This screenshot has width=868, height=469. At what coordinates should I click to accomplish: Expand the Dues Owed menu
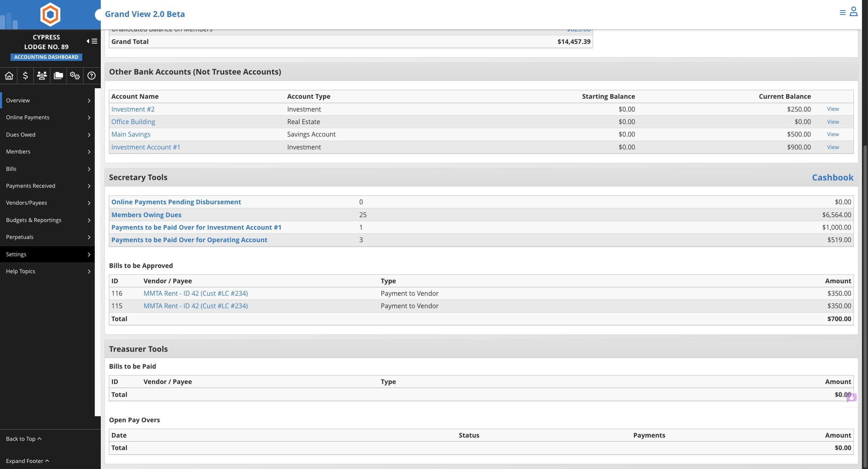tap(48, 135)
